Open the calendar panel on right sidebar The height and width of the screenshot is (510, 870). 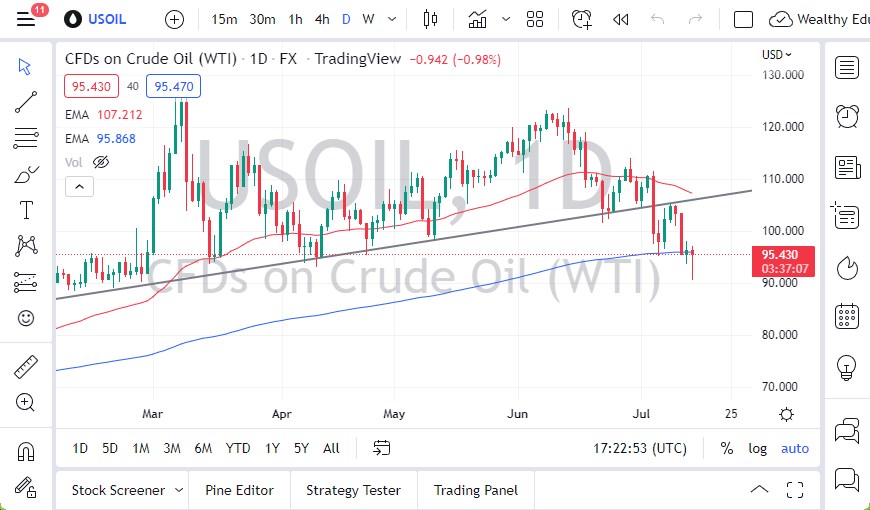pyautogui.click(x=847, y=316)
